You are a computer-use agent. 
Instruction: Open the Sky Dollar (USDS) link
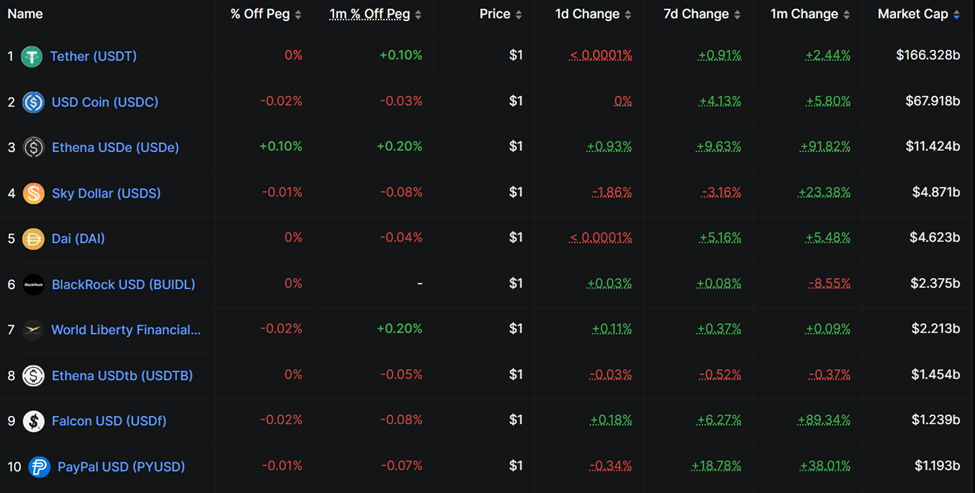pos(106,193)
